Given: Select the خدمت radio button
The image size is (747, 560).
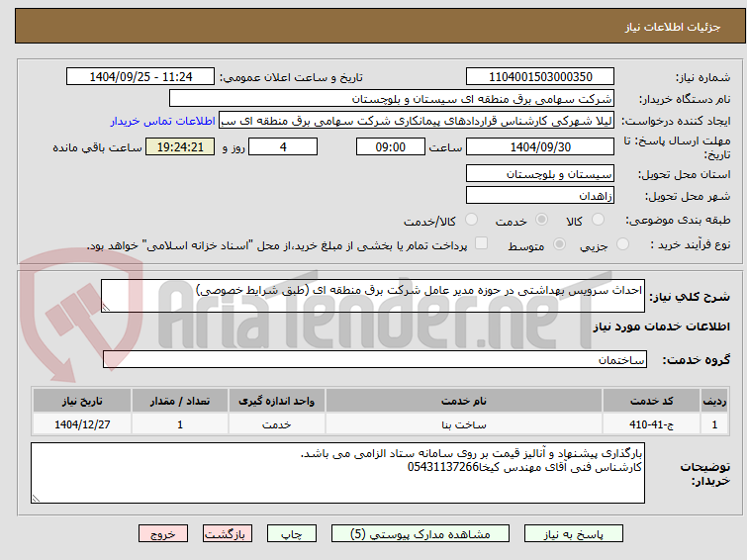Looking at the screenshot, I should (541, 220).
